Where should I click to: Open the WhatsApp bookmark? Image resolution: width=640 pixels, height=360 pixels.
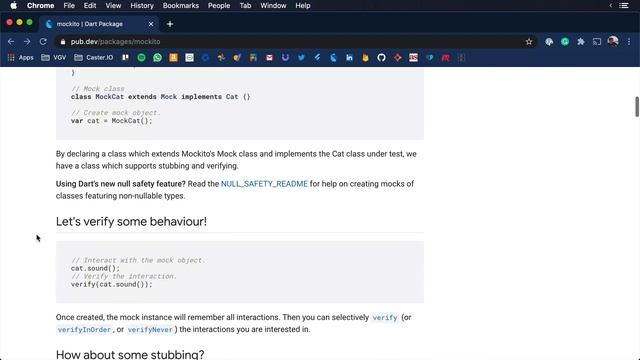pos(157,58)
